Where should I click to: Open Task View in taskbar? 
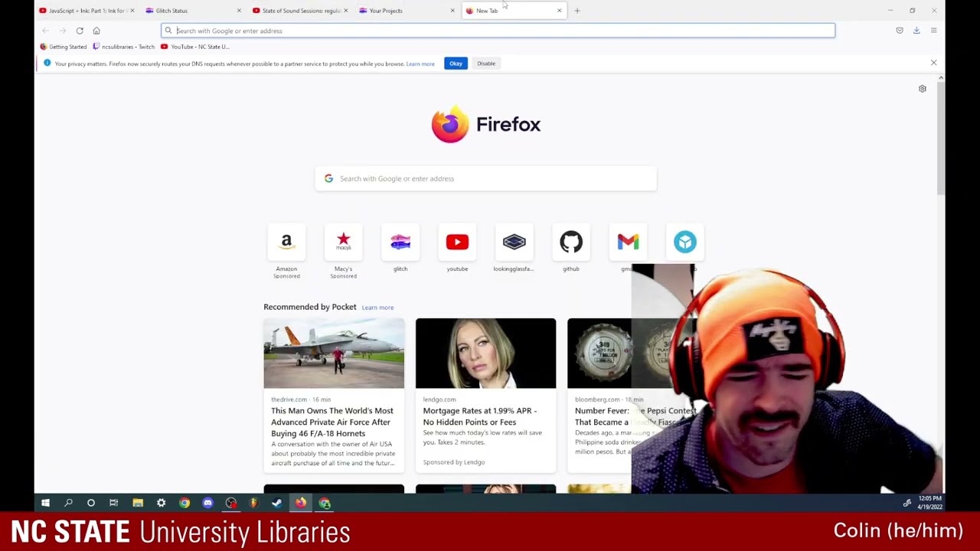[113, 503]
